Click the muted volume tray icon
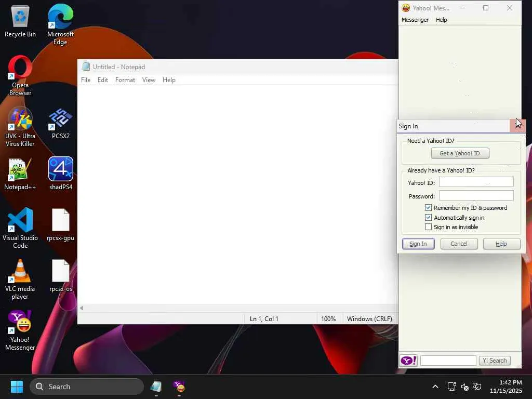 click(464, 387)
